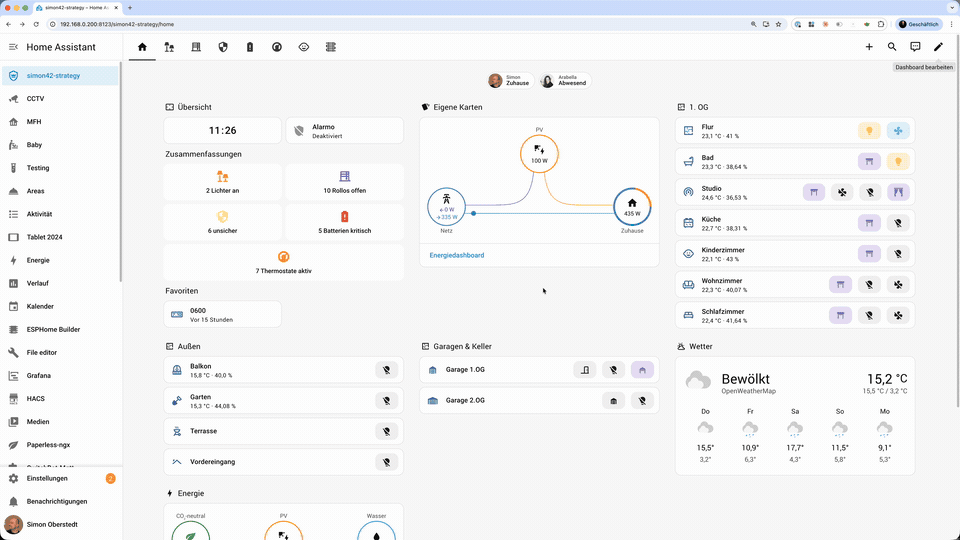Switch to the lights view tab
The height and width of the screenshot is (540, 960).
coord(169,47)
